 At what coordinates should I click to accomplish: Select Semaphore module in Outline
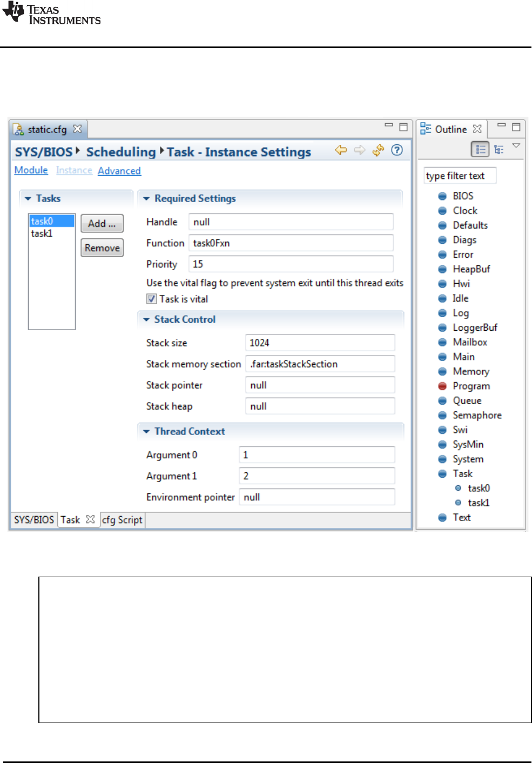tap(477, 415)
